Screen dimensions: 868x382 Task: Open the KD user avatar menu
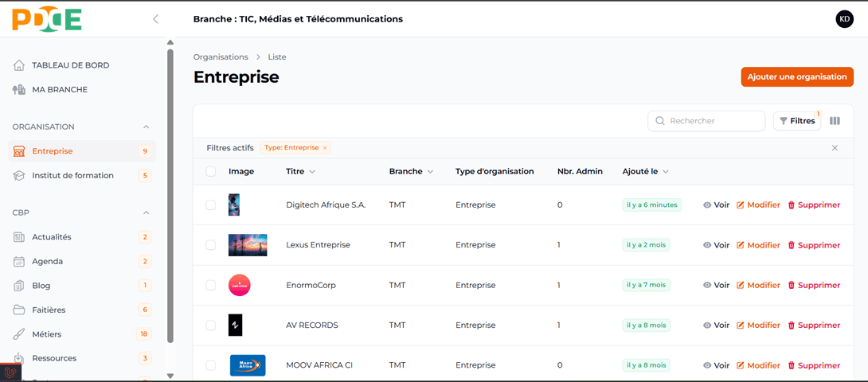pos(844,19)
